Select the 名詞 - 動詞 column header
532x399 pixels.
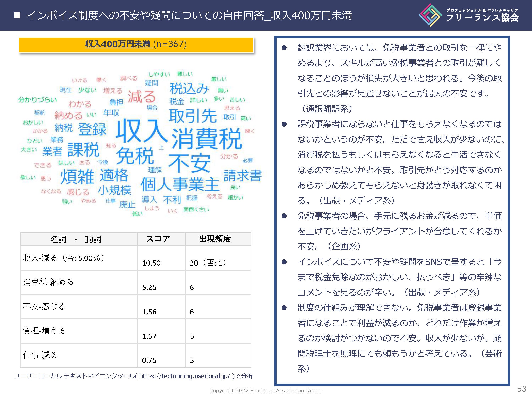tap(76, 239)
